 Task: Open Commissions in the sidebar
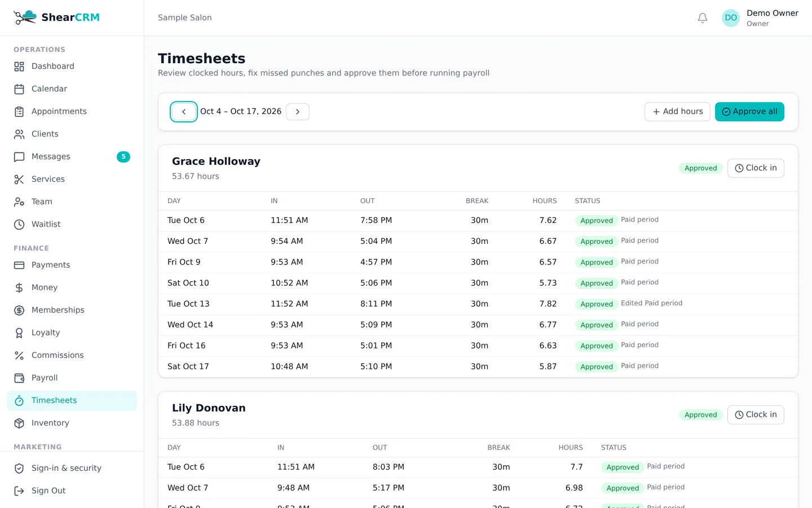point(72,356)
